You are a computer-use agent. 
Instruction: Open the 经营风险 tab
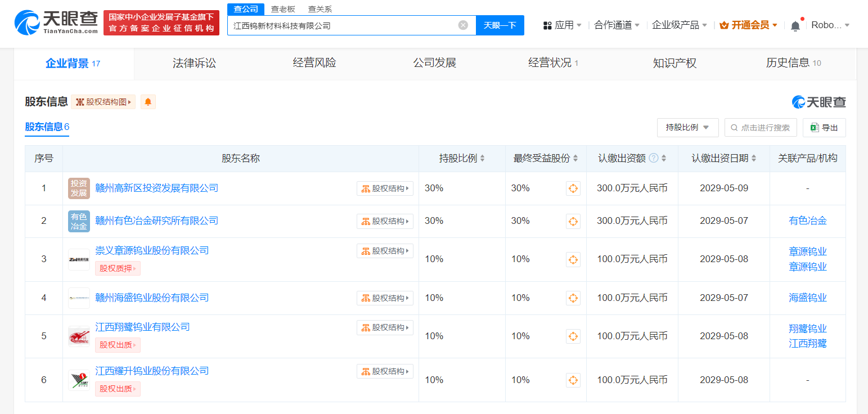click(x=314, y=63)
